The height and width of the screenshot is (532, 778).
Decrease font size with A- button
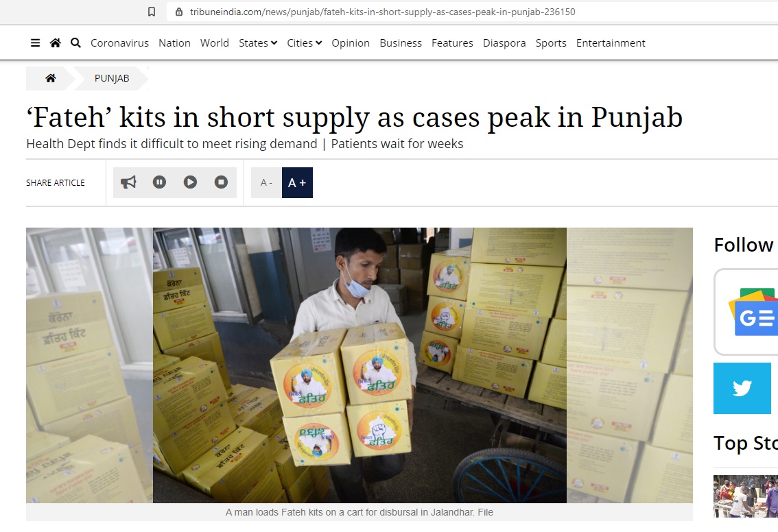(x=266, y=183)
